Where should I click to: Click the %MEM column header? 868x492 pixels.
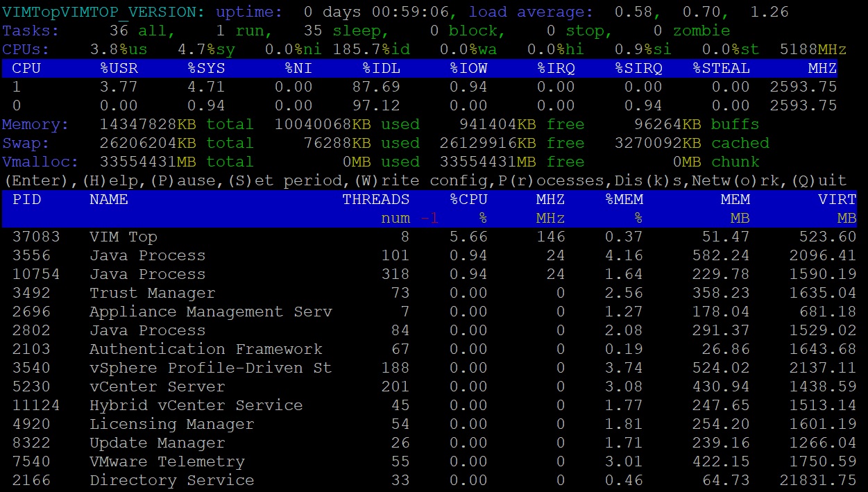point(624,199)
